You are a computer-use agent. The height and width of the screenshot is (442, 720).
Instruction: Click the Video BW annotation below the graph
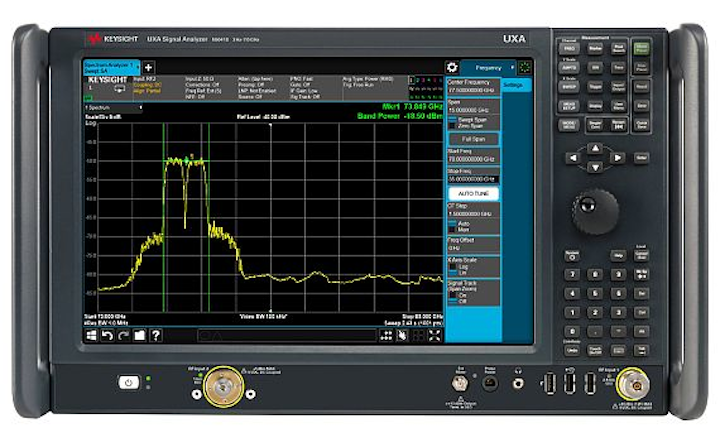pyautogui.click(x=263, y=317)
